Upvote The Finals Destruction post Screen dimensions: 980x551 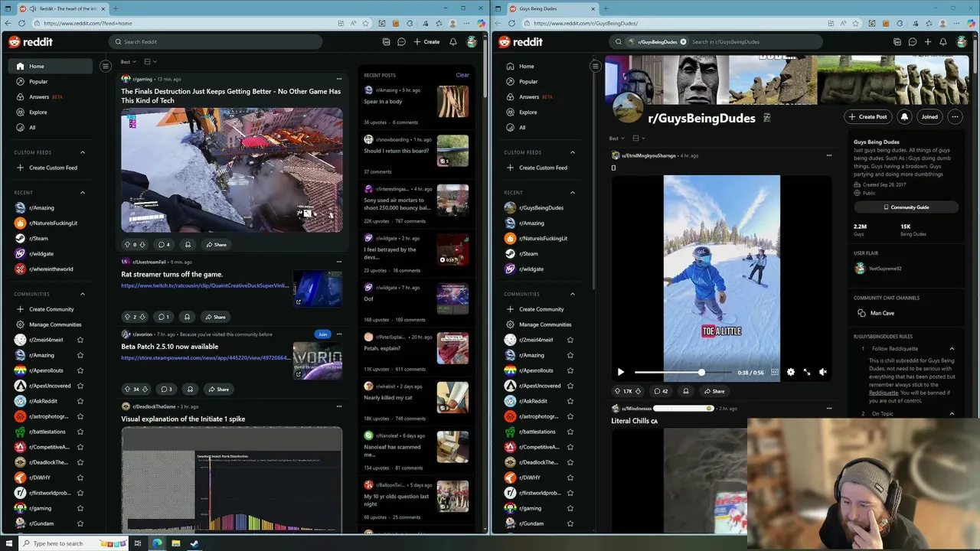127,245
